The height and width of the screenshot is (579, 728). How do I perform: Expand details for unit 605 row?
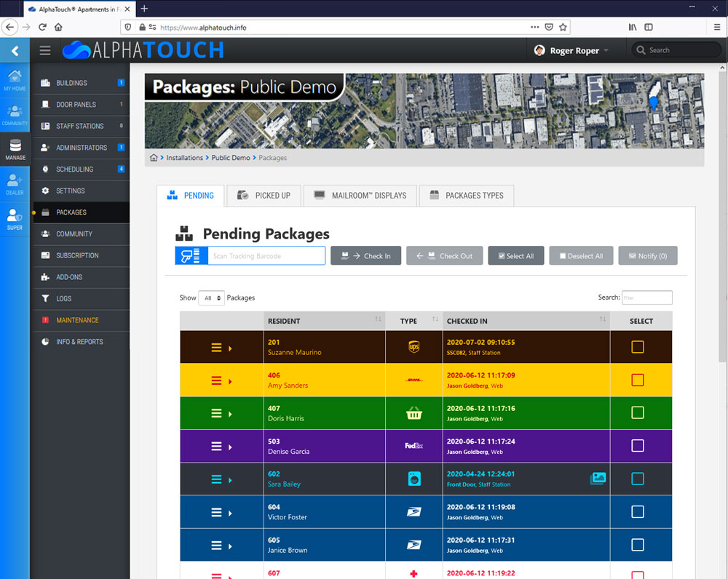(230, 546)
